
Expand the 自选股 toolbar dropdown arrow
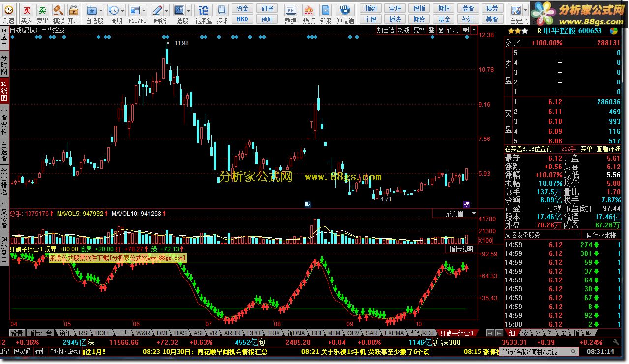pos(101,10)
